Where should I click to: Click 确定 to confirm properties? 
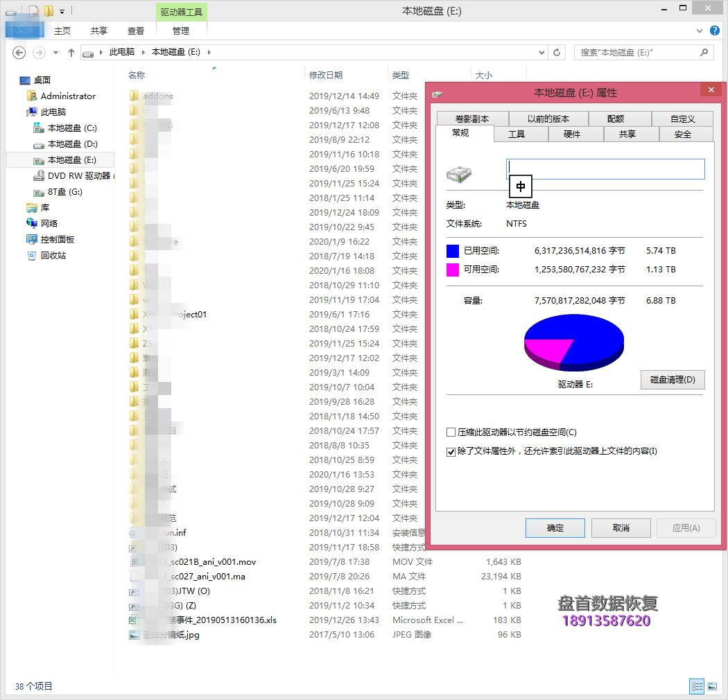coord(555,528)
